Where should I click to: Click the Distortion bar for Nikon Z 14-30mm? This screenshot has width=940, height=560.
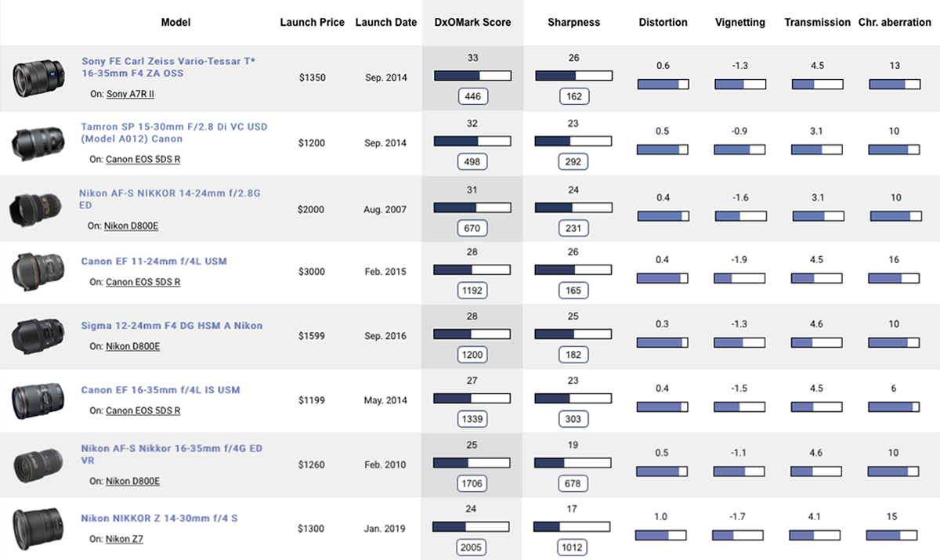point(662,536)
